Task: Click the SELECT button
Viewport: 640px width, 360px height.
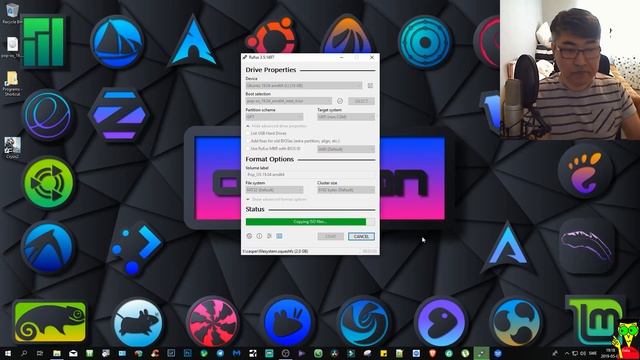Action: click(x=361, y=101)
